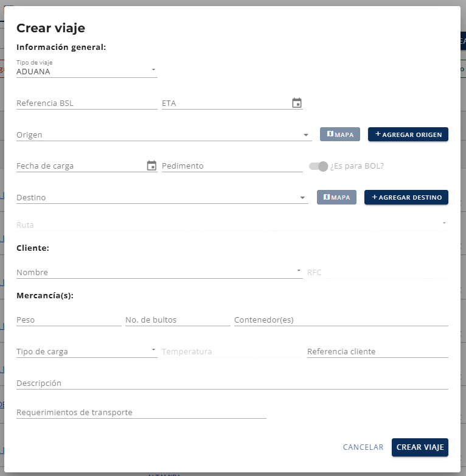Click into the Pedimento field
This screenshot has width=466, height=476.
[x=232, y=166]
